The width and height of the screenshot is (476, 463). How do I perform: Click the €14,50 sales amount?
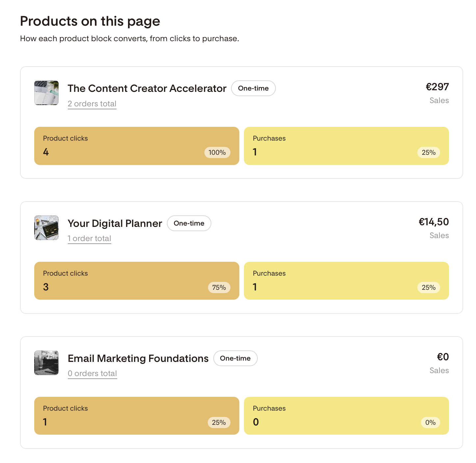[x=434, y=222]
